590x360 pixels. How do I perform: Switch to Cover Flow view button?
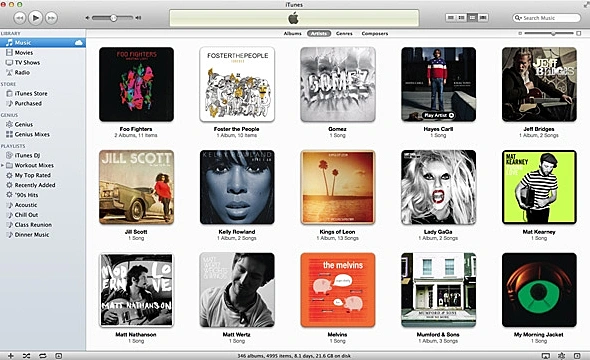pyautogui.click(x=483, y=18)
